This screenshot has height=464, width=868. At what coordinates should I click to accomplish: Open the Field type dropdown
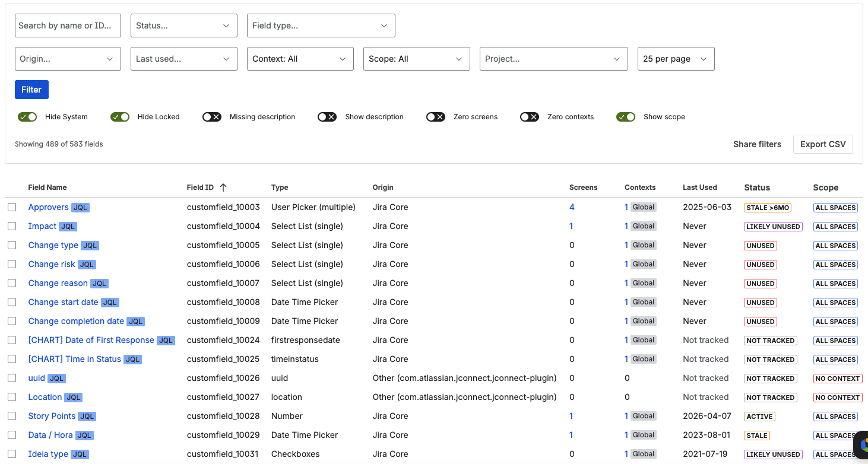(321, 26)
